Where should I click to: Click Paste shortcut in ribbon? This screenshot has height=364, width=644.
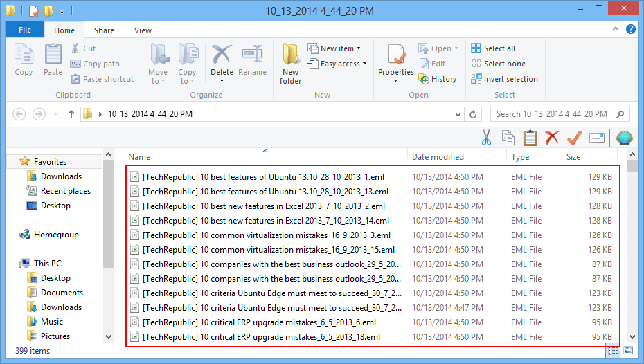[x=102, y=79]
